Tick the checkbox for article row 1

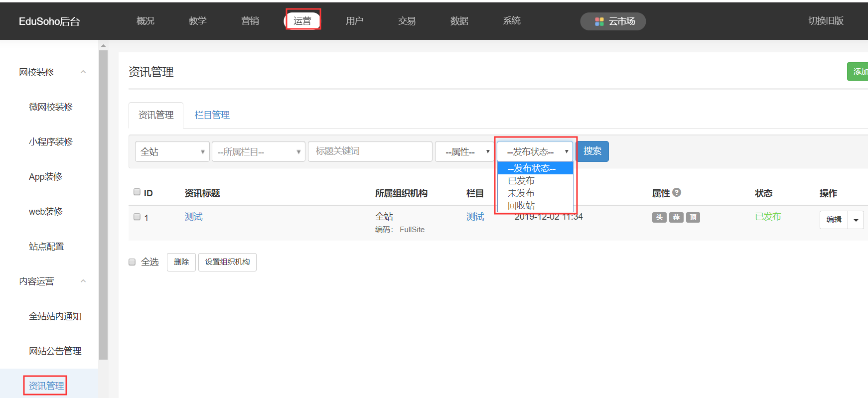137,217
